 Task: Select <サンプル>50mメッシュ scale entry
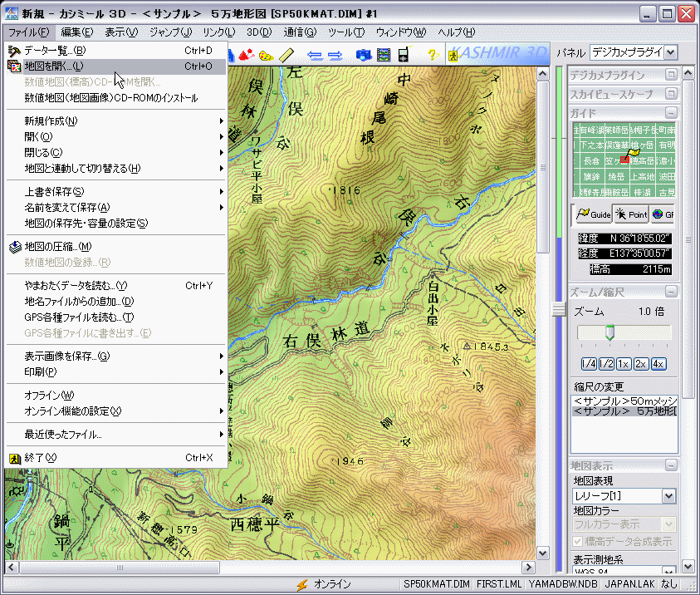pos(624,401)
